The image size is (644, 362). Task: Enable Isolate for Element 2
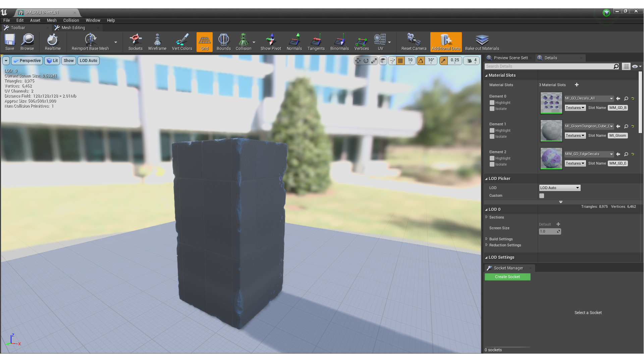(x=492, y=165)
